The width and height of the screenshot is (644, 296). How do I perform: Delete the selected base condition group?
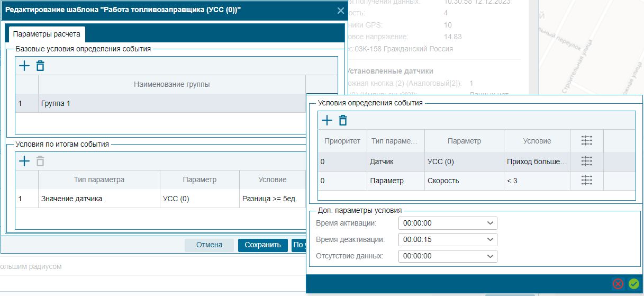pos(40,66)
